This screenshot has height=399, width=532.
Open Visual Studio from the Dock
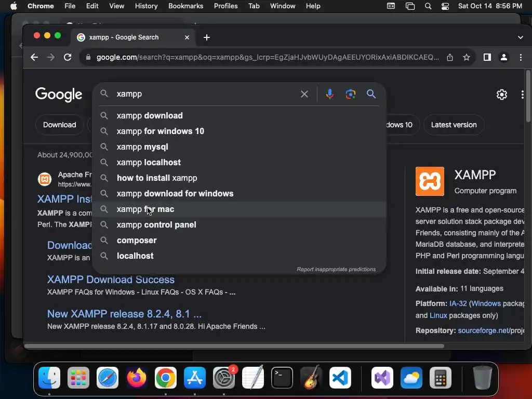pos(382,378)
